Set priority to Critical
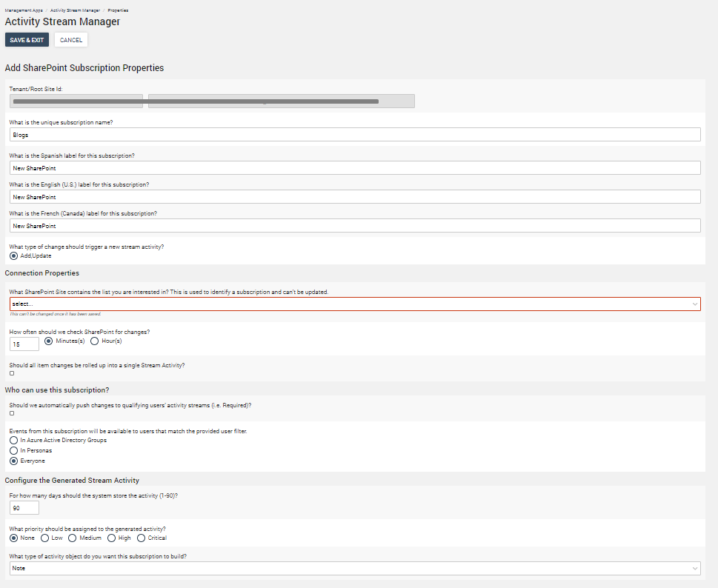 pyautogui.click(x=142, y=538)
